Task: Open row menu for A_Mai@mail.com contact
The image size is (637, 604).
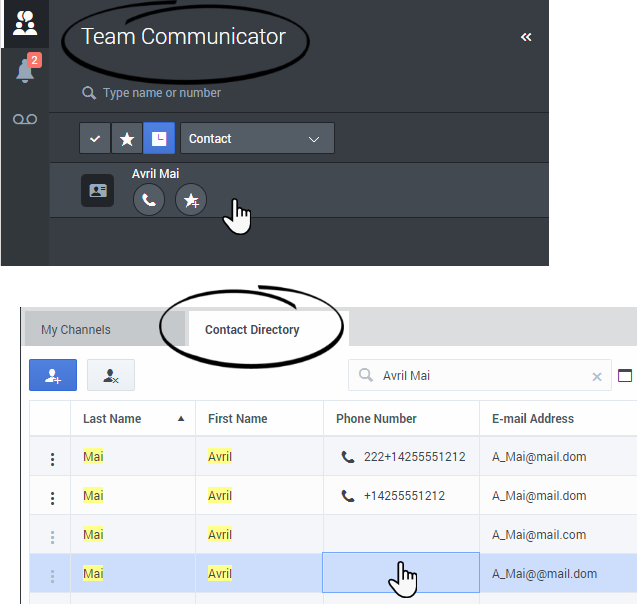Action: (x=52, y=537)
